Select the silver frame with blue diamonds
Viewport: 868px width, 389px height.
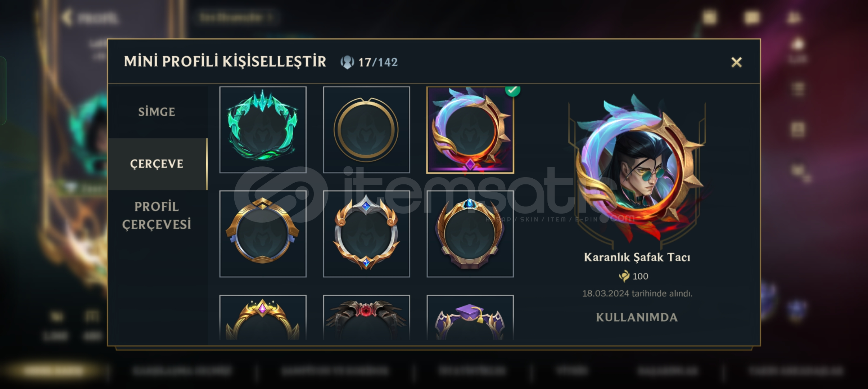tap(366, 234)
